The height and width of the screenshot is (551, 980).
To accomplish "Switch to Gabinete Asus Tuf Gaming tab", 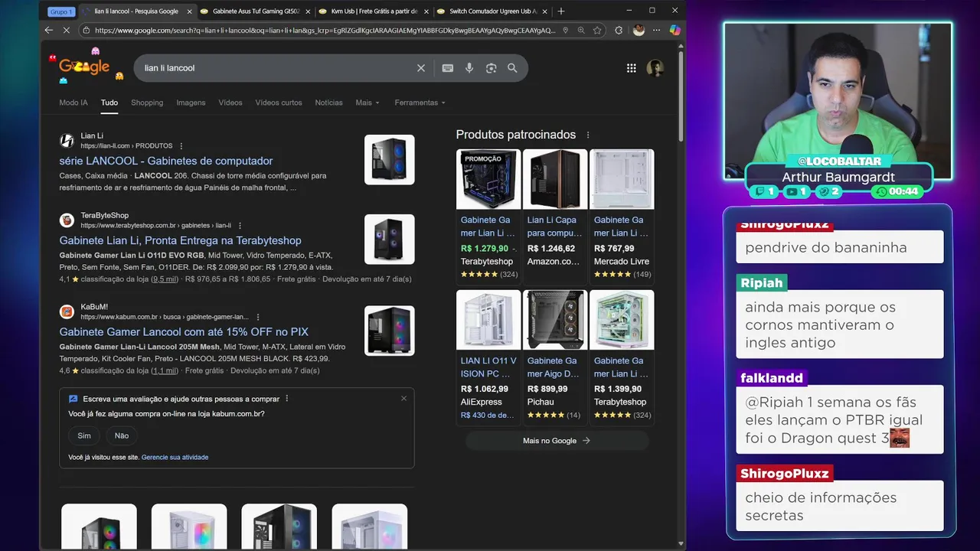I will tap(254, 11).
